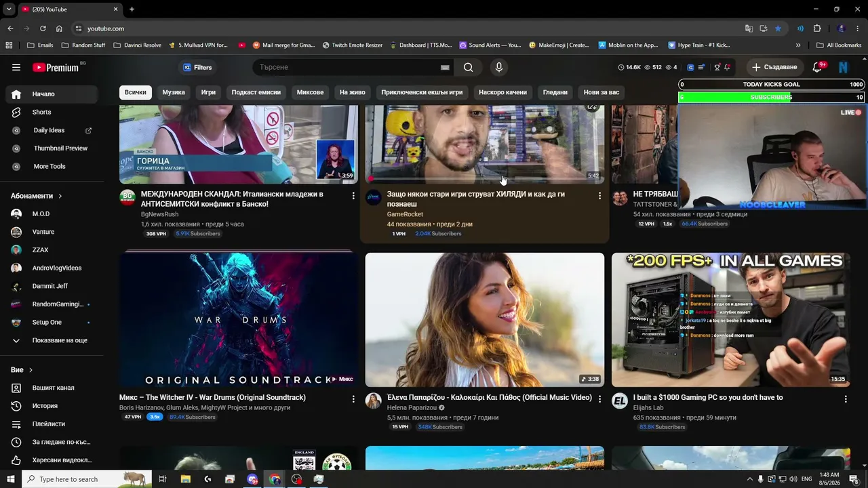This screenshot has height=488, width=868.
Task: Open the Windows Task View button
Action: click(x=163, y=479)
